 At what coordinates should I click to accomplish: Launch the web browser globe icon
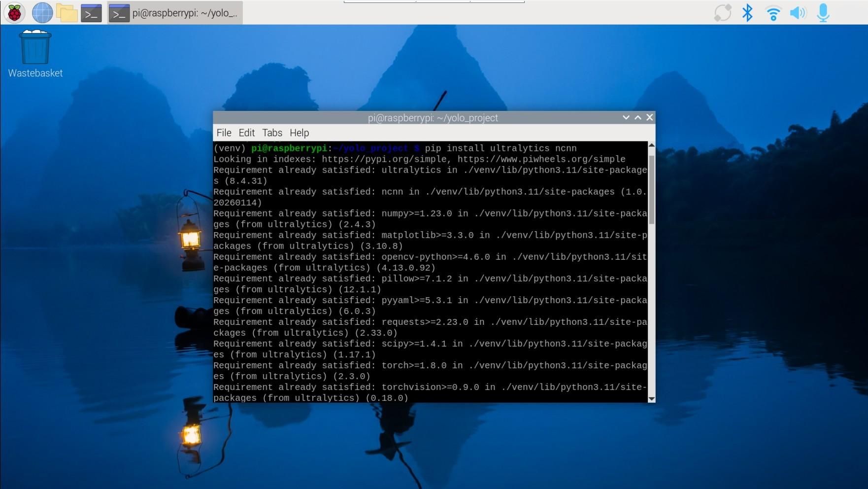[42, 13]
